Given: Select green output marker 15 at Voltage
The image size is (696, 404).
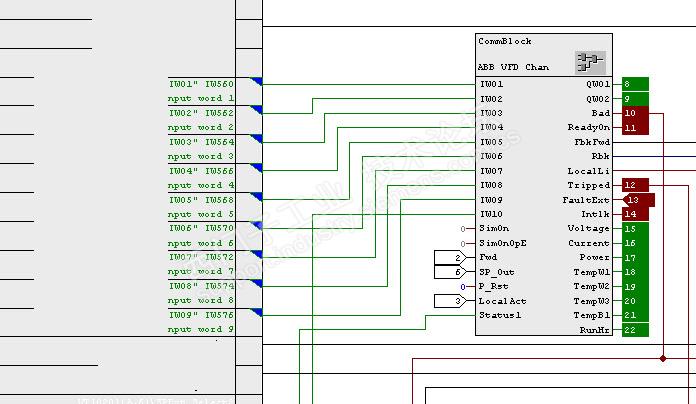Looking at the screenshot, I should click(635, 229).
